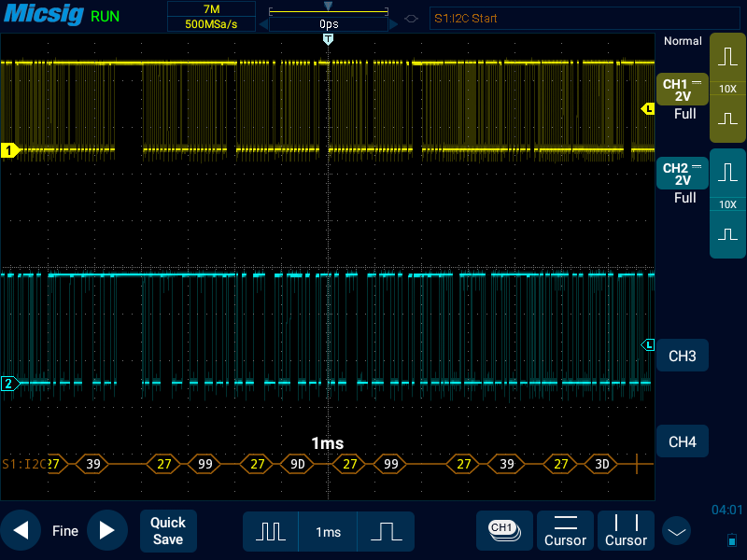
Task: Decrease CH2 vertical scale pulse icon
Action: [727, 234]
